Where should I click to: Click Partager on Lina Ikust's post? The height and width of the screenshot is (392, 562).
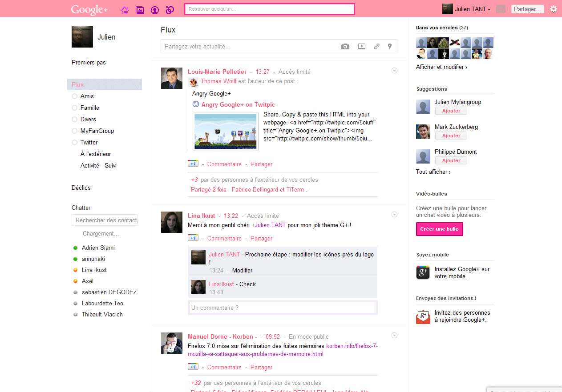pyautogui.click(x=261, y=238)
